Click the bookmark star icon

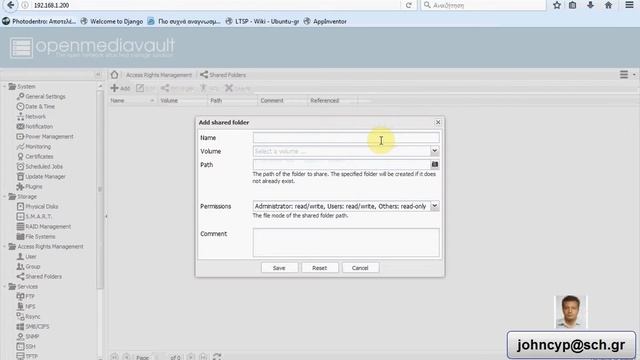click(557, 5)
